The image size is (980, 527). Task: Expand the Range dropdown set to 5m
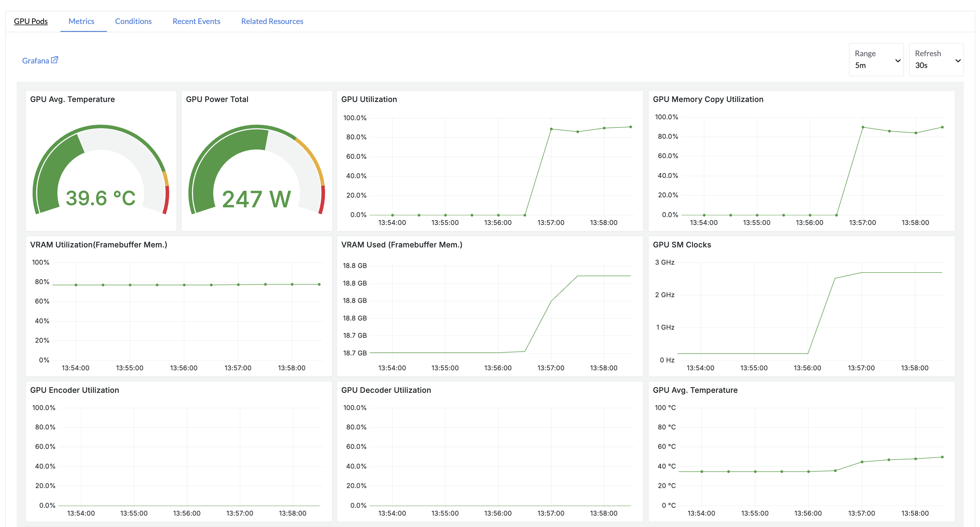pyautogui.click(x=876, y=60)
